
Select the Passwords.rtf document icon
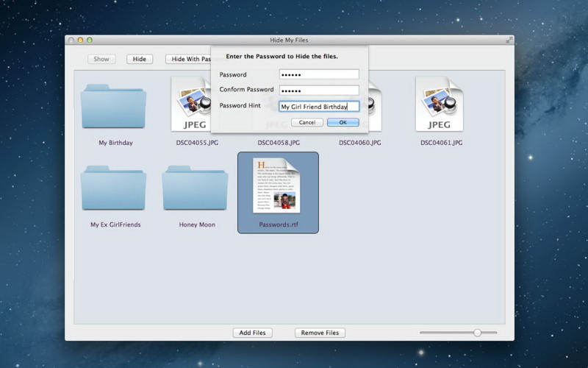tap(278, 185)
